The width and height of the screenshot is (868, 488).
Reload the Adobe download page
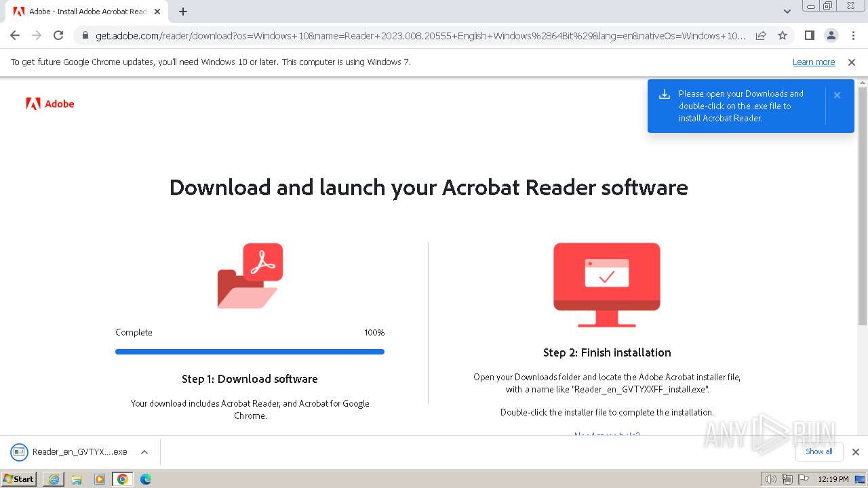coord(58,35)
